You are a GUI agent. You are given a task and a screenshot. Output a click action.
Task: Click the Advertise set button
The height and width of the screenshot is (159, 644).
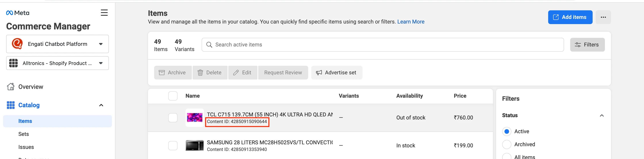(337, 72)
